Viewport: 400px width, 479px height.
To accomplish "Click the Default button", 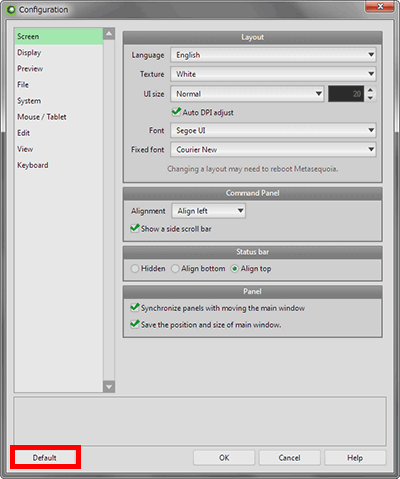I will click(45, 458).
